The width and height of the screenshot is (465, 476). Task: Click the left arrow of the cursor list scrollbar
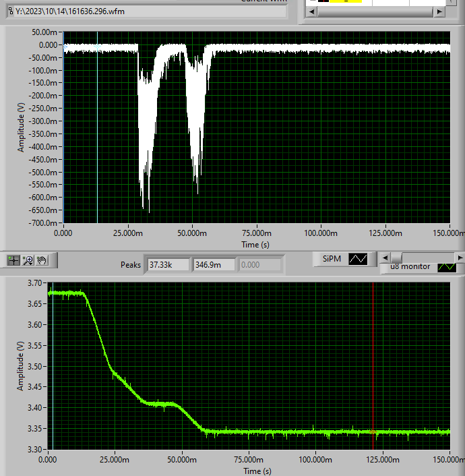pyautogui.click(x=311, y=12)
